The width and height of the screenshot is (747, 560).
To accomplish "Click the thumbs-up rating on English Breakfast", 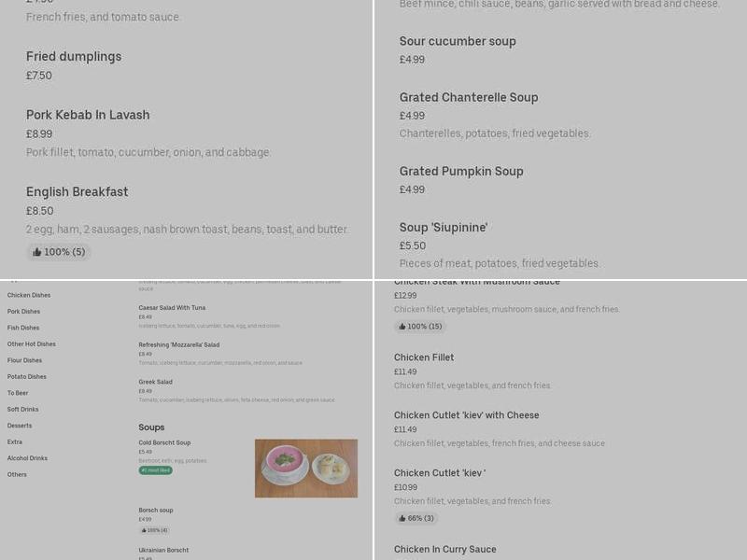I will pyautogui.click(x=59, y=252).
